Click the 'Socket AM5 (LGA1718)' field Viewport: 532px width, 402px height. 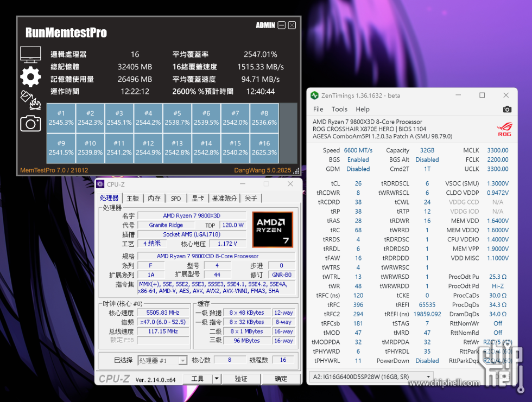(x=192, y=234)
